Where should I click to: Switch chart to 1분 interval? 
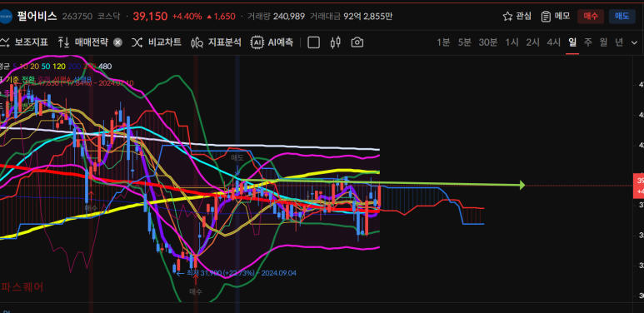[x=443, y=42]
